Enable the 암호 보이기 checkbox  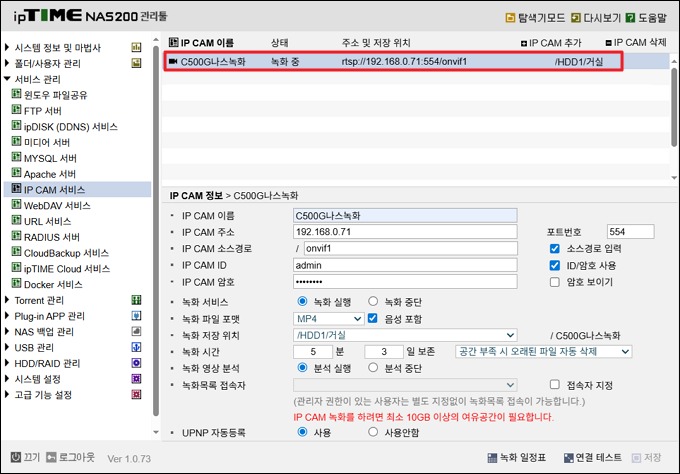[555, 282]
